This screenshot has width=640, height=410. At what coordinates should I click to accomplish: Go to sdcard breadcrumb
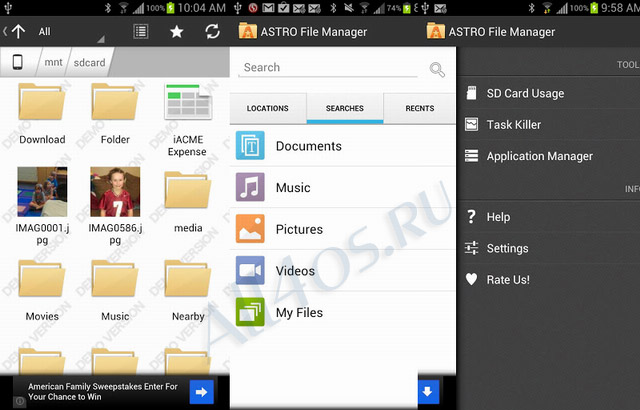pyautogui.click(x=89, y=62)
